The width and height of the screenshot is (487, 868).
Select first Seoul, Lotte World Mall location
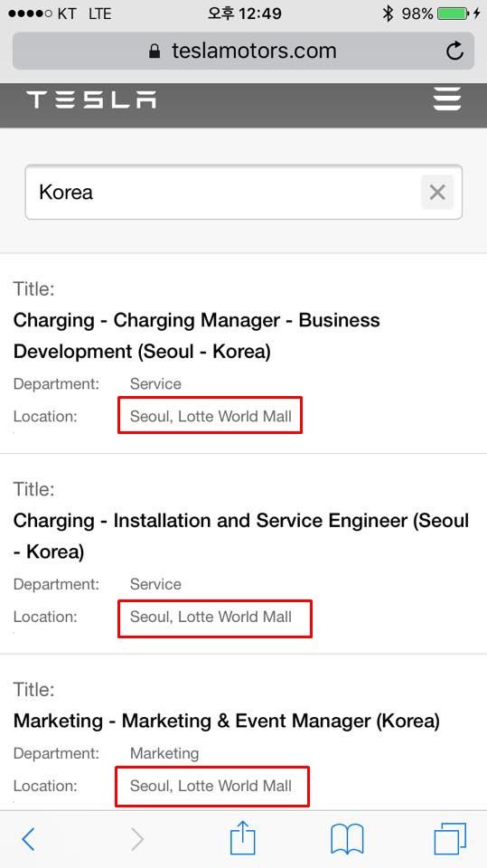[211, 416]
